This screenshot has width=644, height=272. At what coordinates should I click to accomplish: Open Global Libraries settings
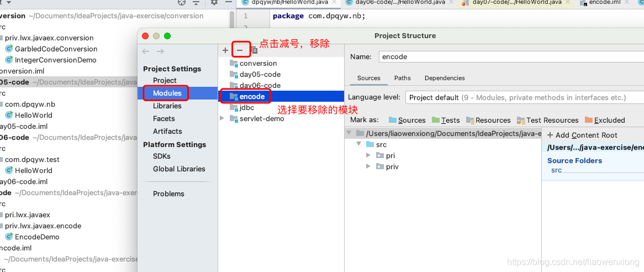click(x=179, y=169)
